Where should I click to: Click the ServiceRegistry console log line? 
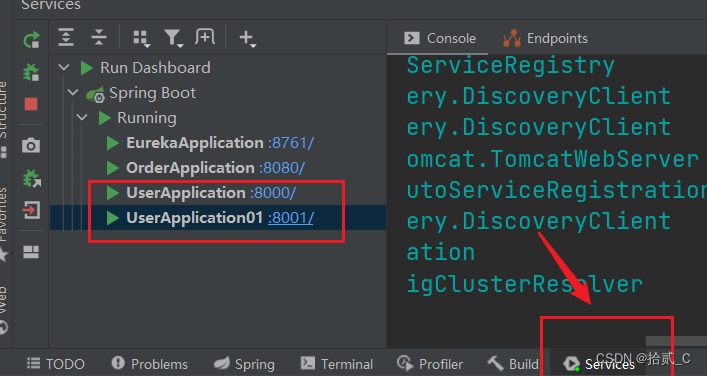pyautogui.click(x=510, y=65)
